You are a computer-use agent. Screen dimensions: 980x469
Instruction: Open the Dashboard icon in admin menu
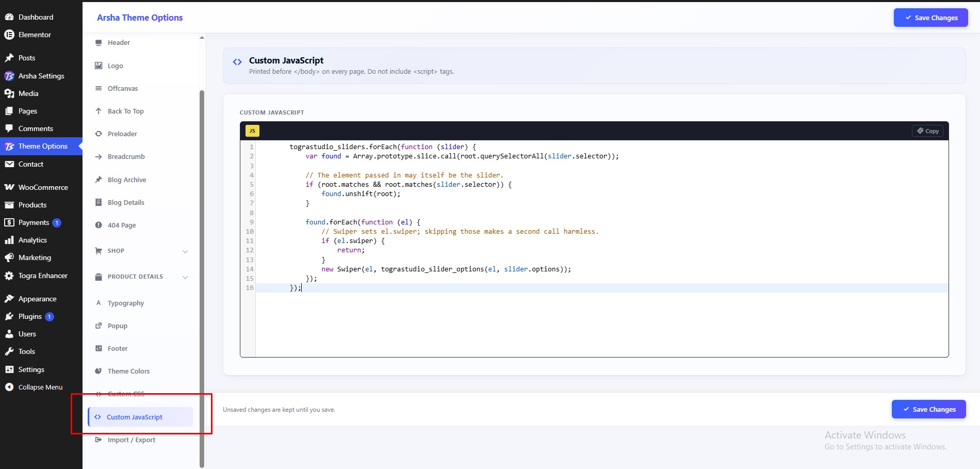pyautogui.click(x=9, y=17)
